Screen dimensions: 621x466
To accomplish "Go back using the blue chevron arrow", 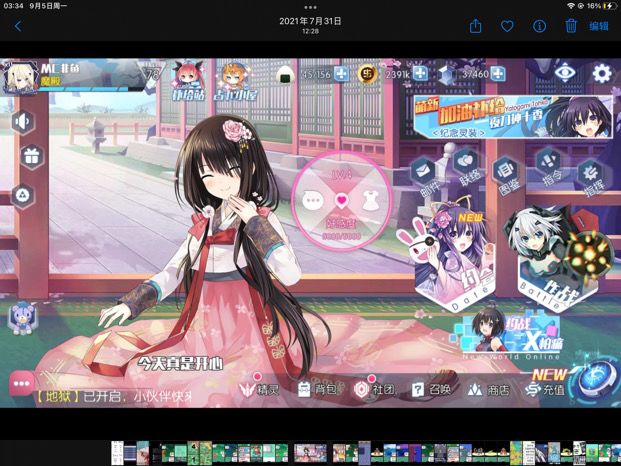I will coord(18,27).
